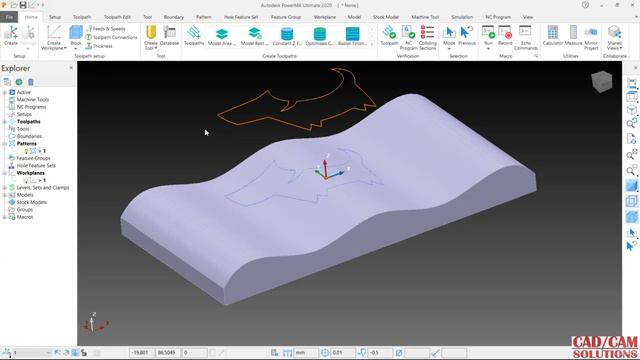Screen dimensions: 640x360
Task: Choose Model Area Clearance toolpath
Action: (222, 36)
